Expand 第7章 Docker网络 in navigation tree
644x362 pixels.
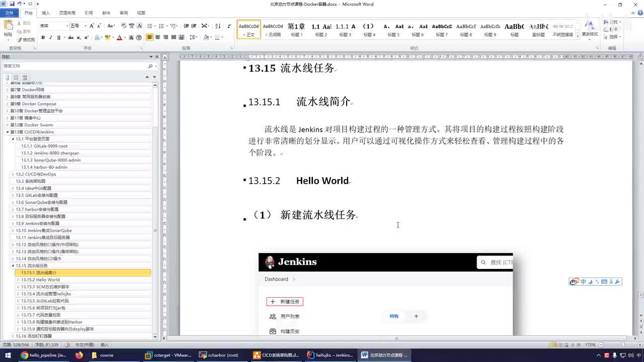pos(7,89)
